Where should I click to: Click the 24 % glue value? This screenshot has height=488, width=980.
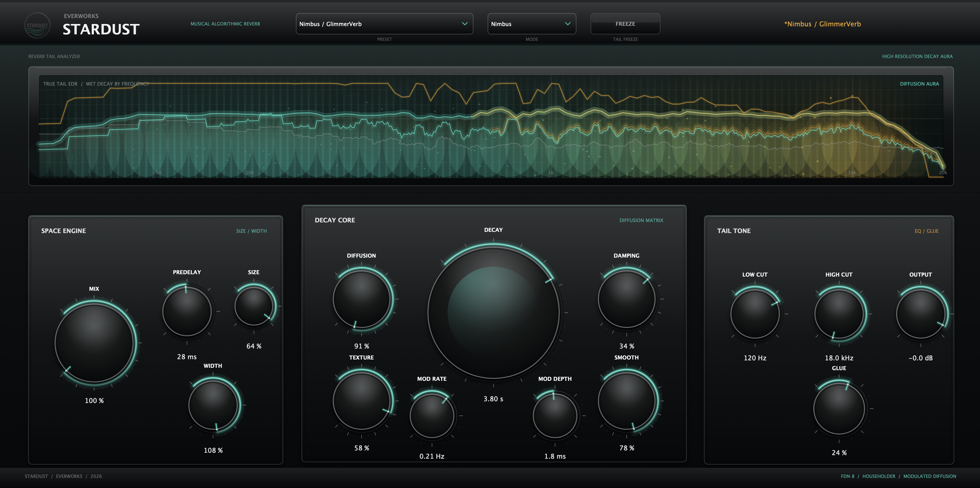pos(839,452)
